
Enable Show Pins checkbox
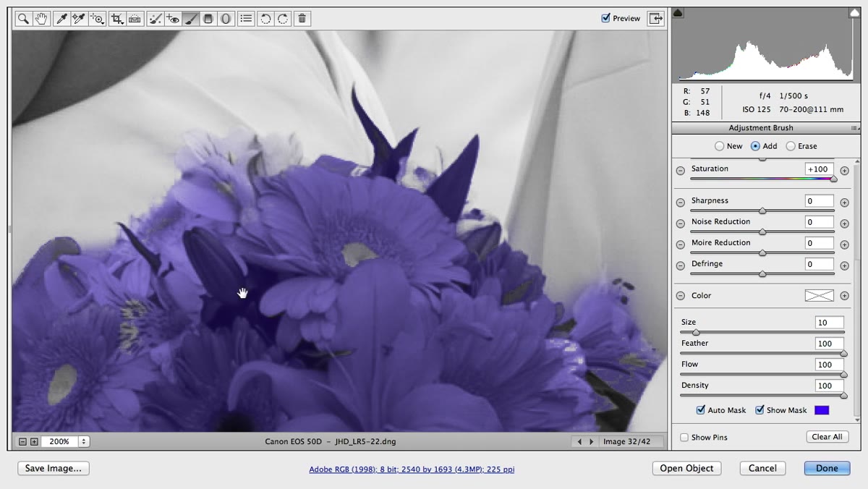684,438
